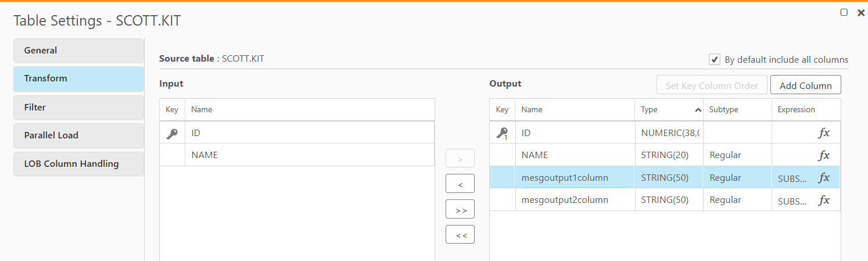
Task: Click the Output Name column header
Action: (x=575, y=109)
